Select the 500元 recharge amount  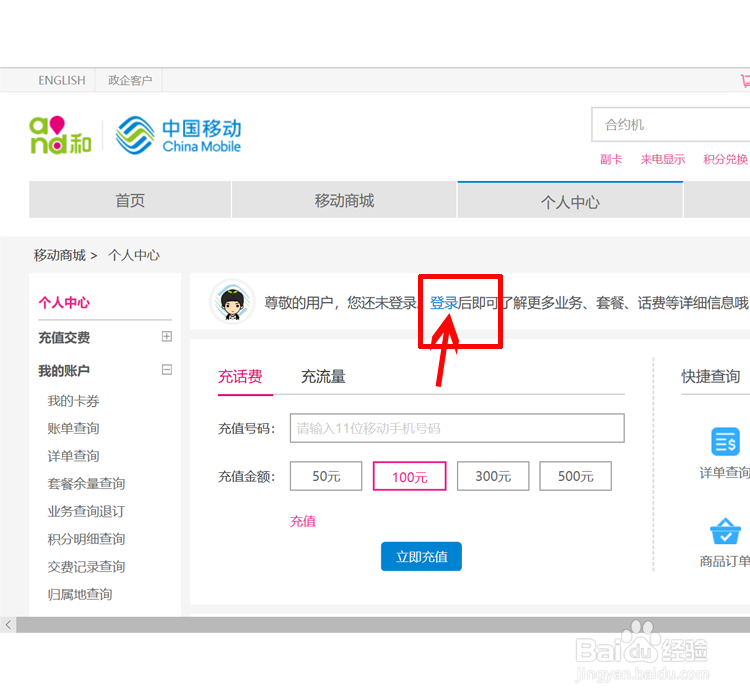[x=575, y=476]
